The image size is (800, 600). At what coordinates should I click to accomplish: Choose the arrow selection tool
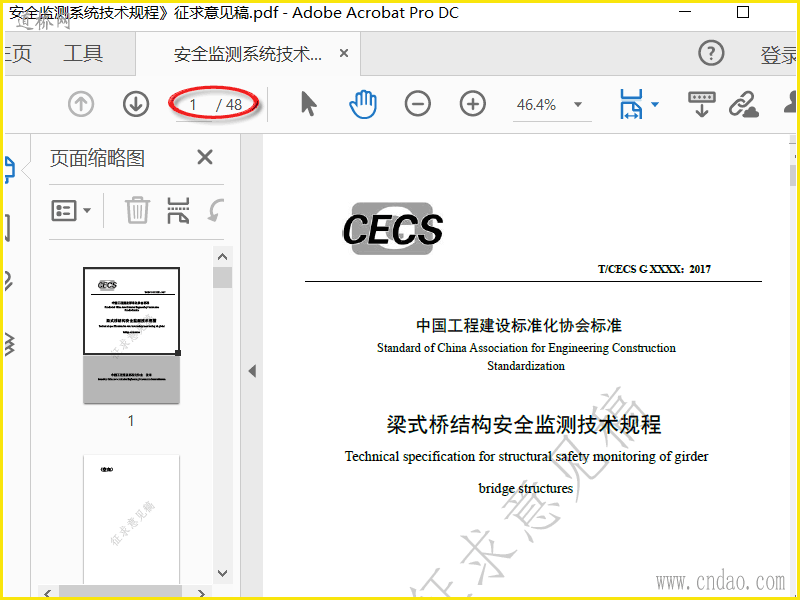[309, 104]
